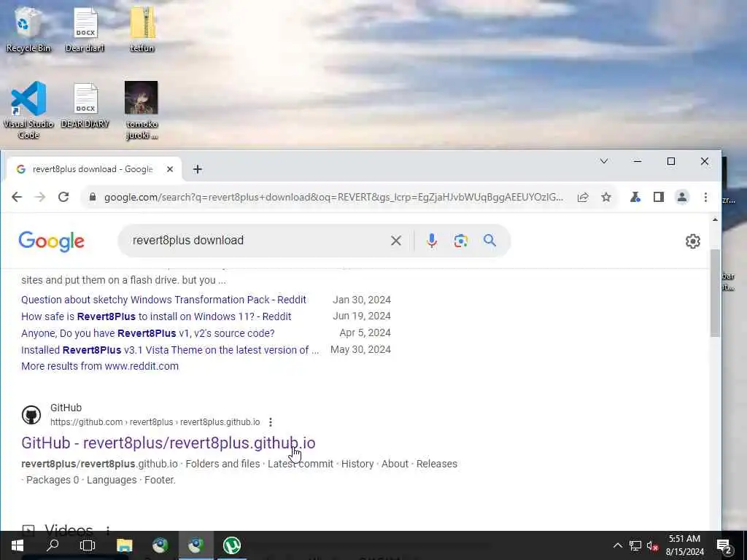The image size is (747, 560).
Task: Click the muted volume tray icon
Action: tap(652, 545)
